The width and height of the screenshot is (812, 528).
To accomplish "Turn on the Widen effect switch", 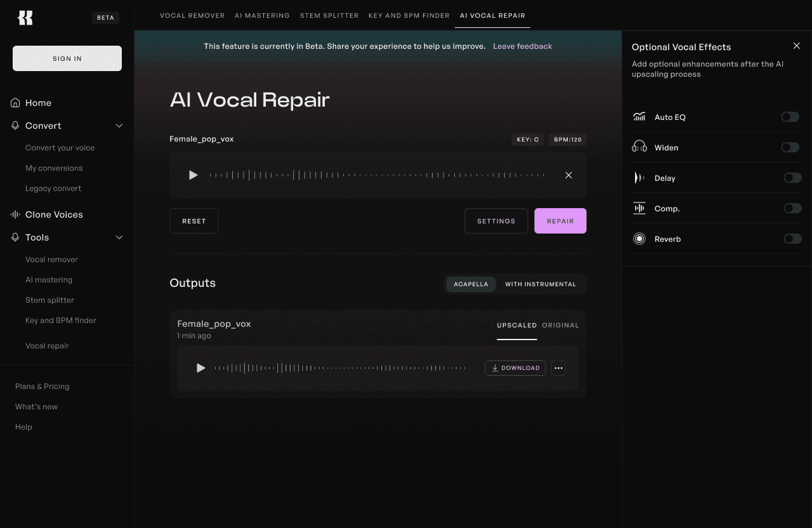I will (790, 147).
